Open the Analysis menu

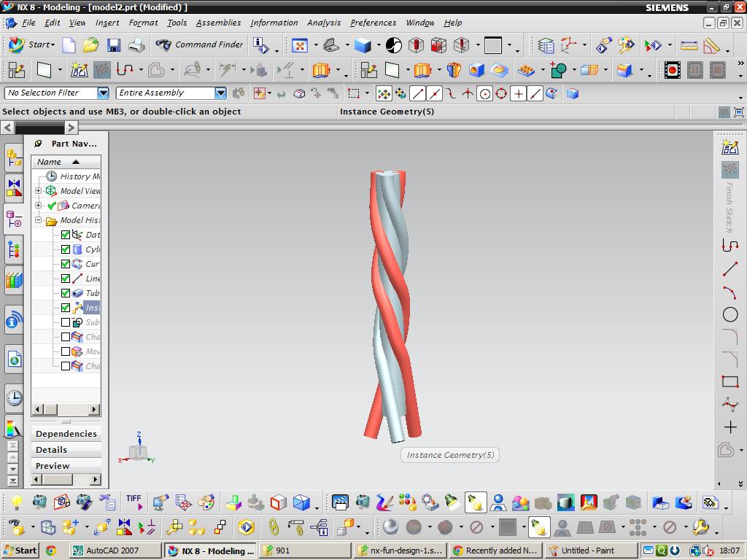point(323,23)
